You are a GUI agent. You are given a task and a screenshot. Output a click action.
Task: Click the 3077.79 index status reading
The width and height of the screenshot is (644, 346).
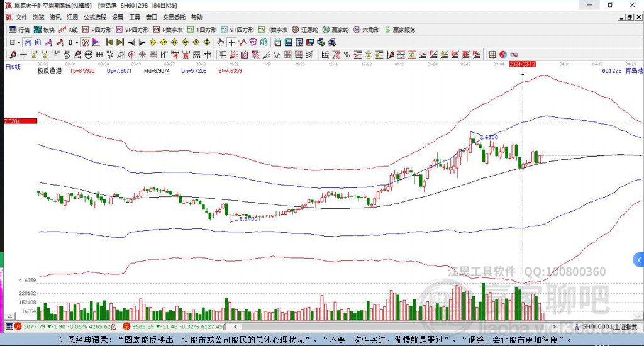click(x=34, y=326)
